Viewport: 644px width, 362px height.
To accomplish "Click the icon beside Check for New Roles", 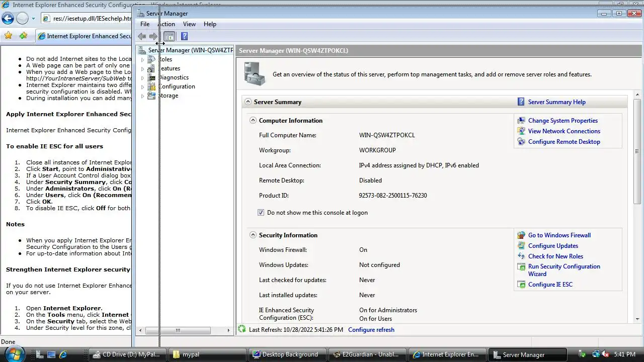I will click(x=521, y=256).
